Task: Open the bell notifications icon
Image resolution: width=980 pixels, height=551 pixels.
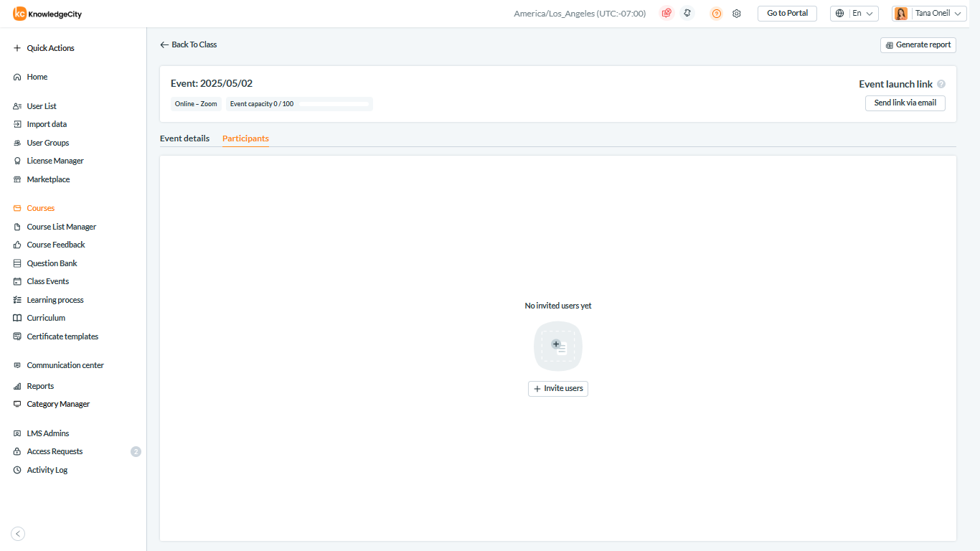Action: pyautogui.click(x=687, y=13)
